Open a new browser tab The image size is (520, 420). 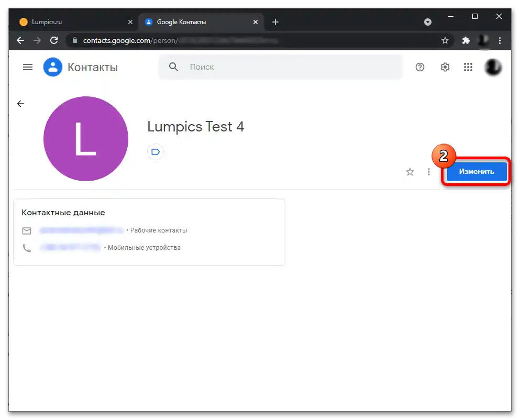click(x=275, y=22)
